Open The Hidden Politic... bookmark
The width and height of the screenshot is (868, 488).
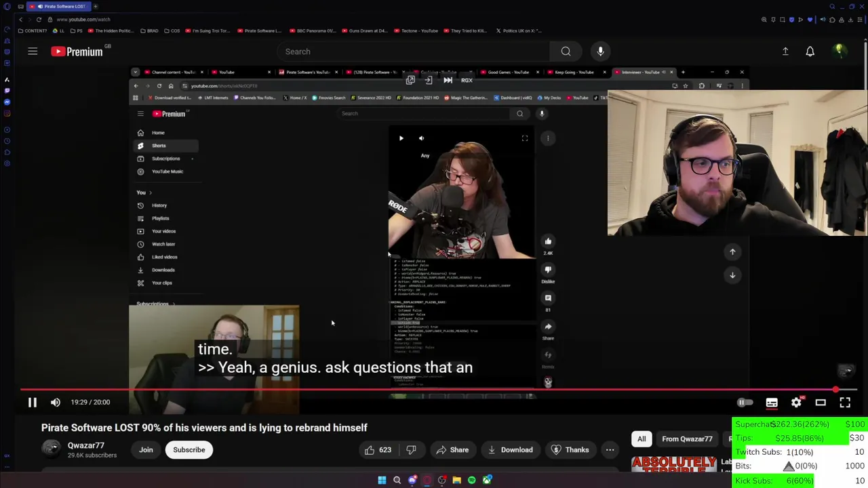[x=111, y=30]
